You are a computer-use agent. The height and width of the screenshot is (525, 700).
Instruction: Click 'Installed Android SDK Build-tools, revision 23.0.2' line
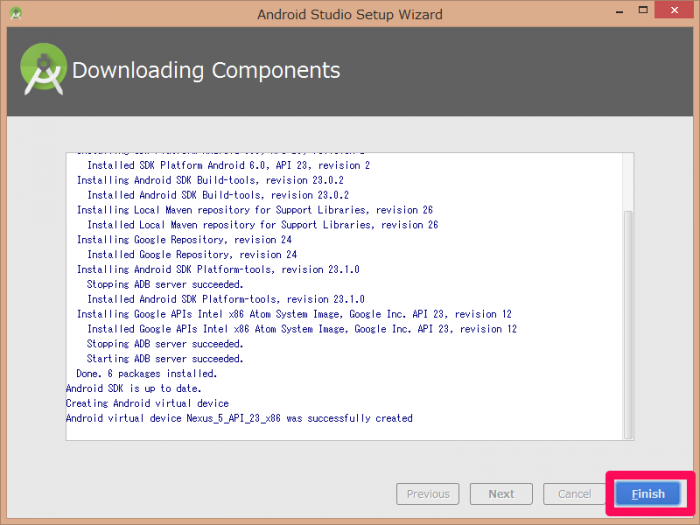(x=218, y=195)
